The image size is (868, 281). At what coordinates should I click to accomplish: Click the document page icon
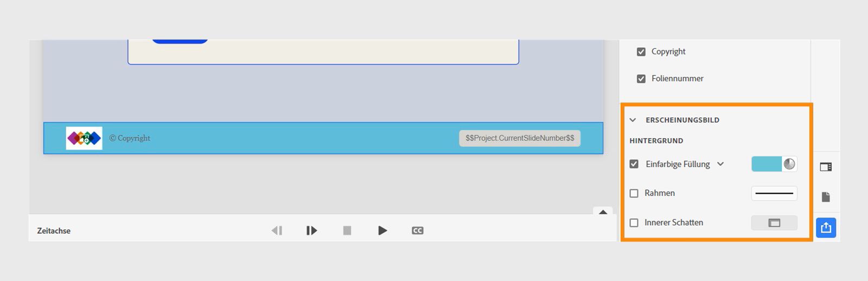(826, 197)
